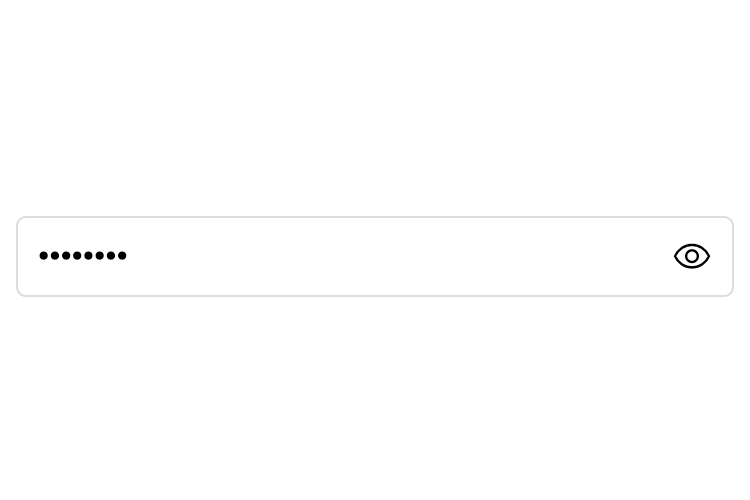The image size is (750, 500).
Task: Activate the bordered password entry field
Action: pyautogui.click(x=350, y=256)
